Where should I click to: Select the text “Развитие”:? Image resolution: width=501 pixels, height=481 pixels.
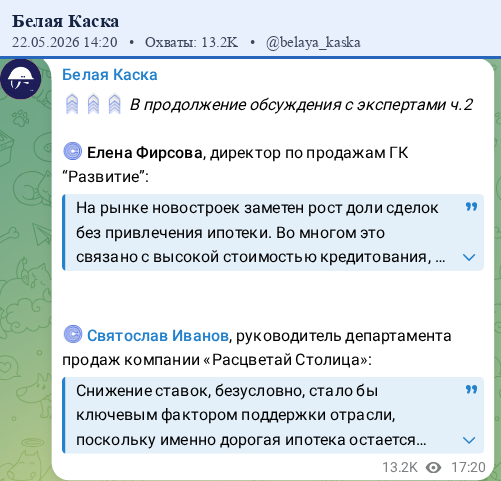pos(105,177)
